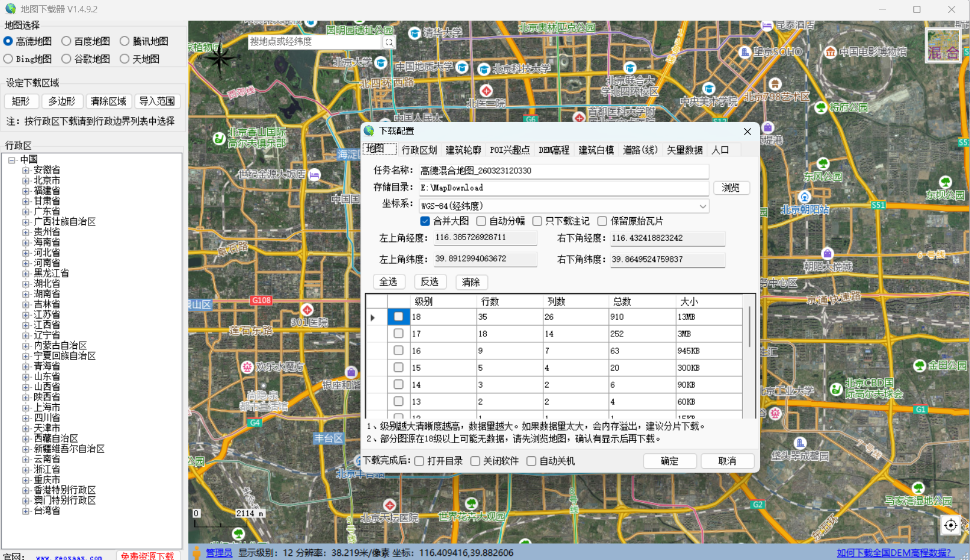Select the 百度地图 map source

(x=65, y=41)
